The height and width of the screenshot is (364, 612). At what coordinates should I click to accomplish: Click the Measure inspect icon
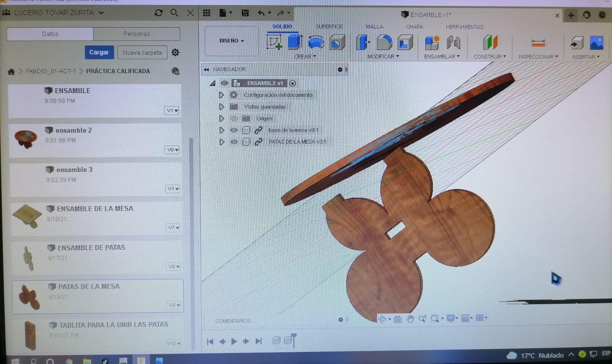point(538,43)
